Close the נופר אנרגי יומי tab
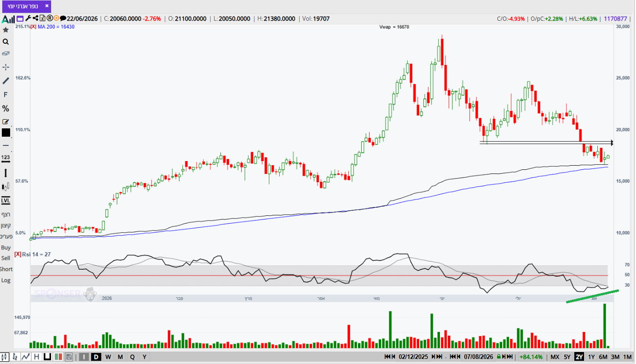 [x=46, y=6]
